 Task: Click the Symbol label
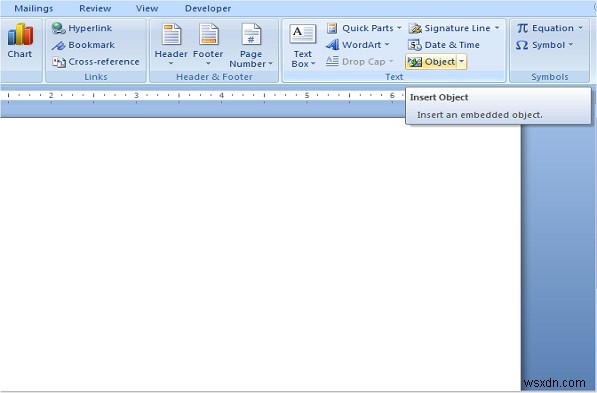(548, 45)
